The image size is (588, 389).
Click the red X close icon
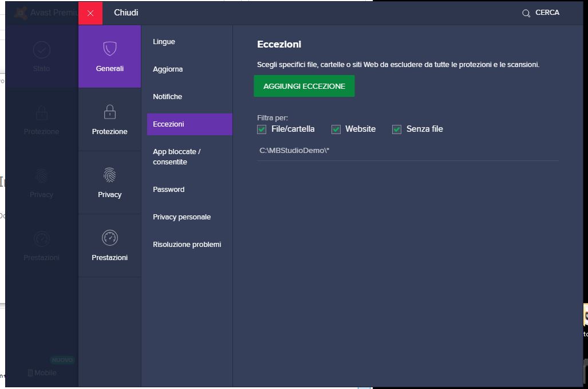(x=90, y=13)
